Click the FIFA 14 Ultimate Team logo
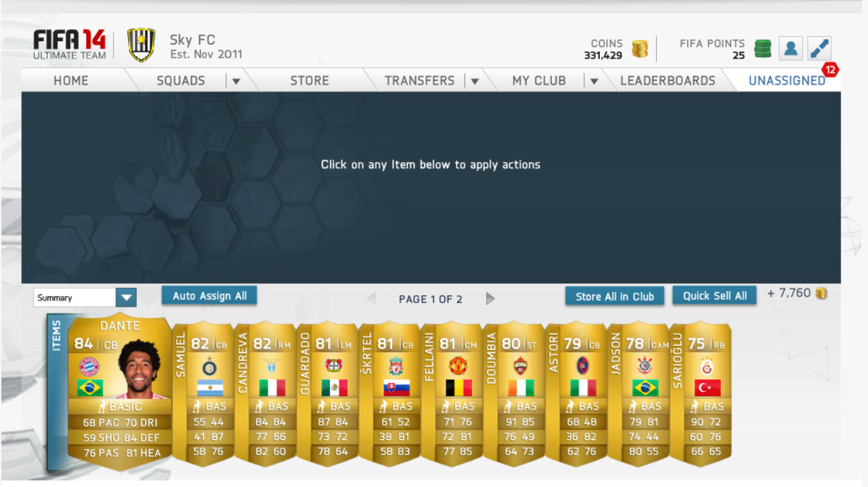Screen dimensions: 868x487 coord(70,45)
